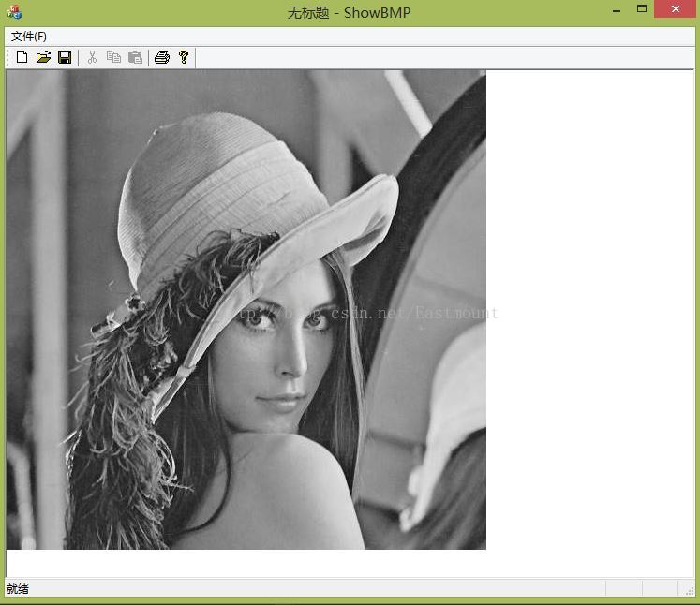
Task: Click the ShowBMP app icon in title bar
Action: (x=14, y=12)
